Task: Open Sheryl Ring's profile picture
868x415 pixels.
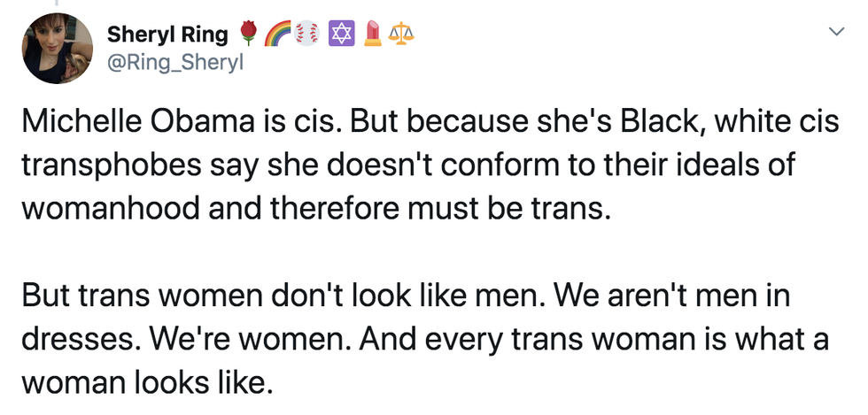Action: [58, 49]
